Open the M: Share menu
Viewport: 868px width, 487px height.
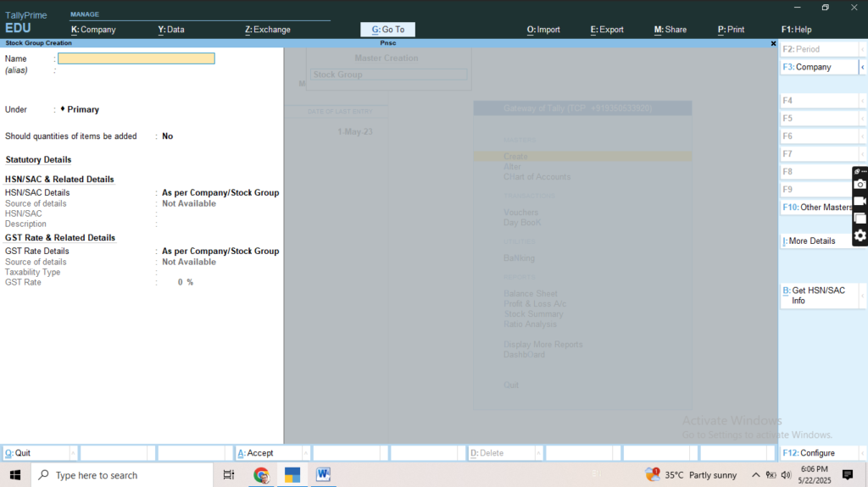(670, 30)
